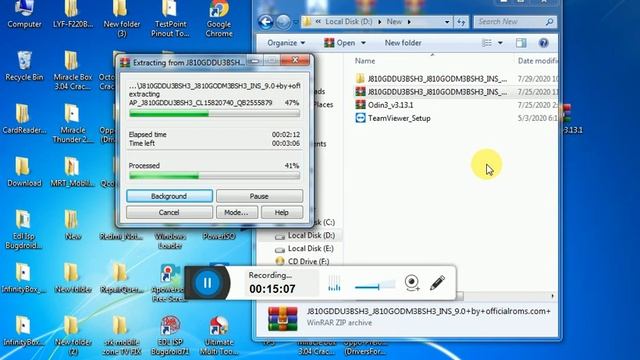Screen dimensions: 640x360
Task: Cancel the WinRAR extraction
Action: 169,212
